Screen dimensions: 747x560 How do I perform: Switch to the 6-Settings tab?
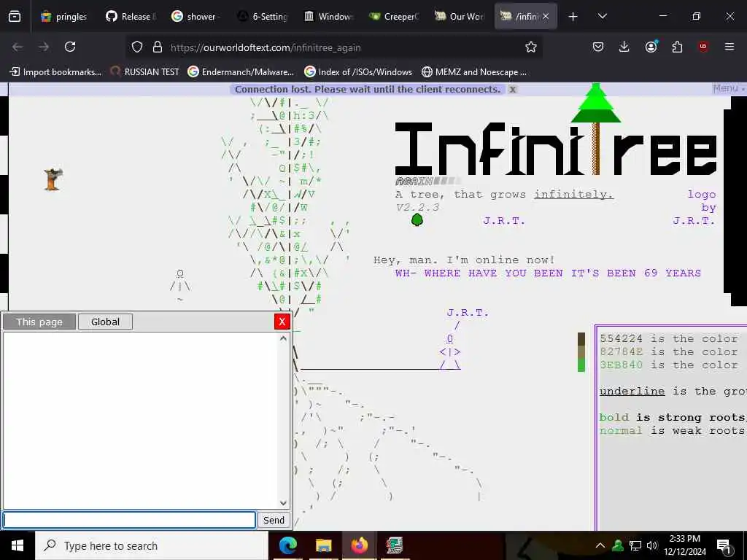tap(262, 17)
